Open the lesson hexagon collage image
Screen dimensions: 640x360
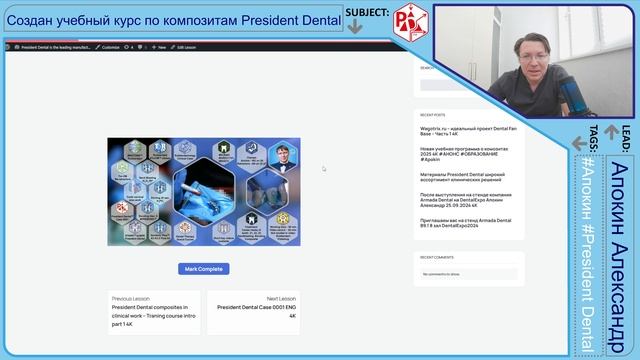click(204, 192)
